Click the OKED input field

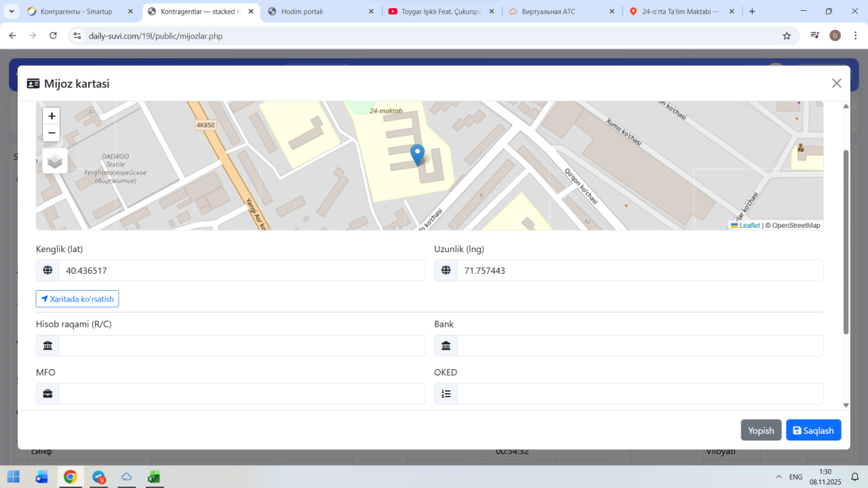coord(639,394)
